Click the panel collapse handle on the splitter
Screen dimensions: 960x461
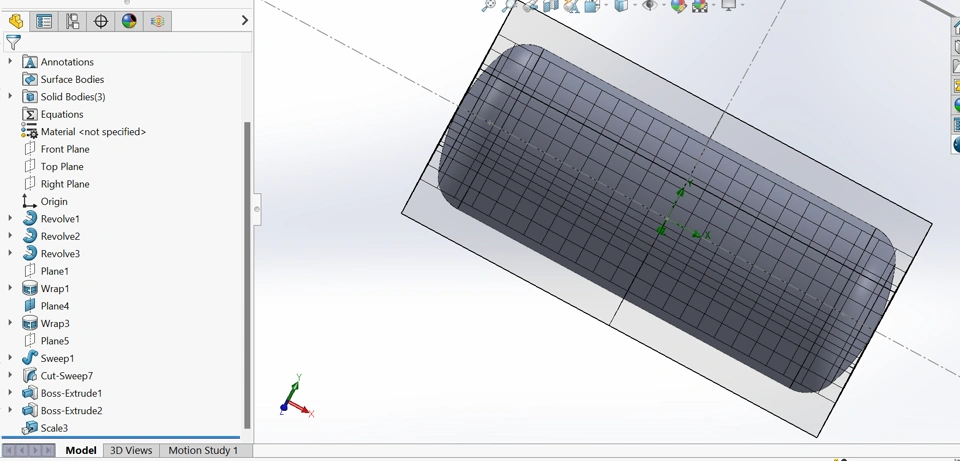point(257,209)
